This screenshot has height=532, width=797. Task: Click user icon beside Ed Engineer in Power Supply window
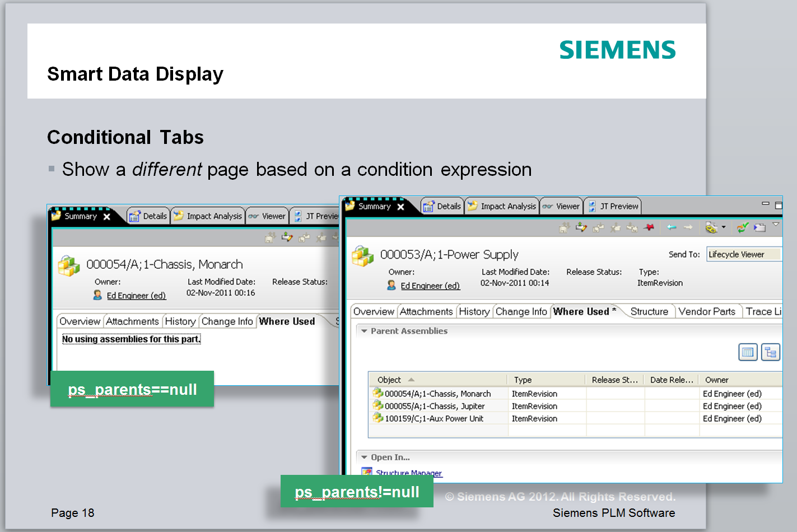point(391,285)
